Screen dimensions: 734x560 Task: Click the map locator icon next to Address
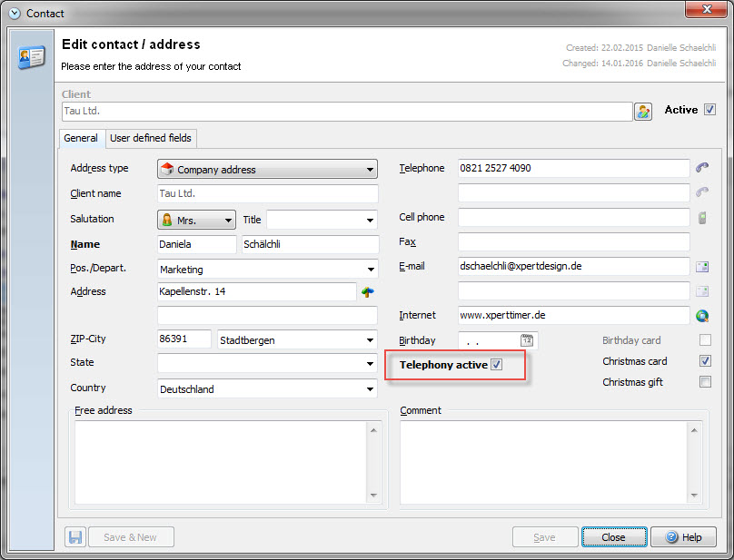pyautogui.click(x=368, y=291)
